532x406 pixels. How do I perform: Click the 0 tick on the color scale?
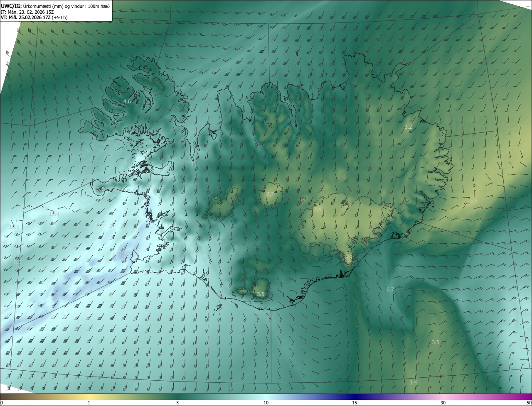[x=2, y=403]
